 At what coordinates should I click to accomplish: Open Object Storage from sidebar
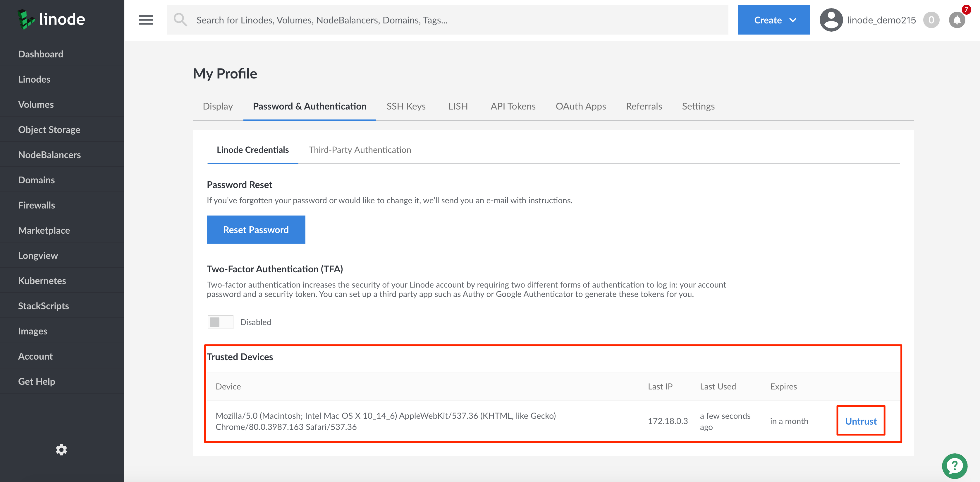coord(49,129)
